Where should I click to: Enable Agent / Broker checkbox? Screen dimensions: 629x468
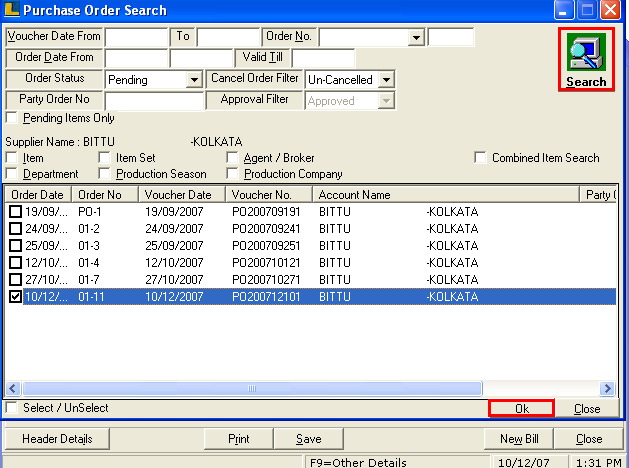coord(232,158)
